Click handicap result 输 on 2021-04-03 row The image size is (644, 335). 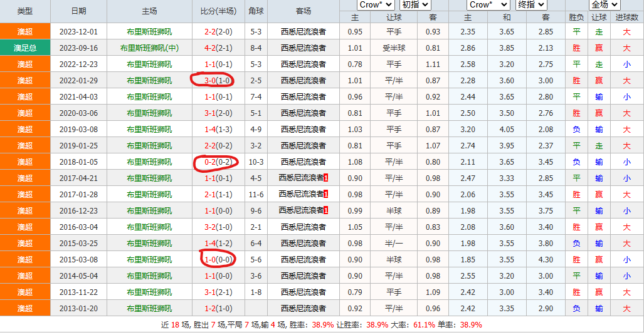point(599,97)
